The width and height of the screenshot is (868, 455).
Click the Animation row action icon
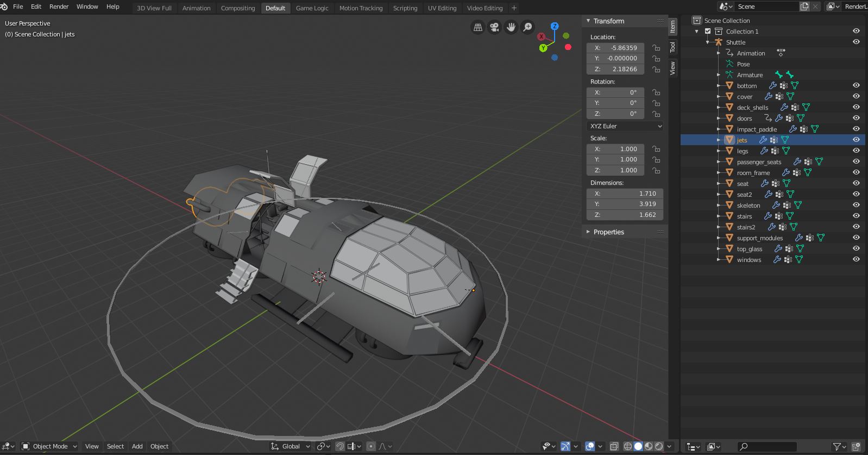click(x=781, y=53)
